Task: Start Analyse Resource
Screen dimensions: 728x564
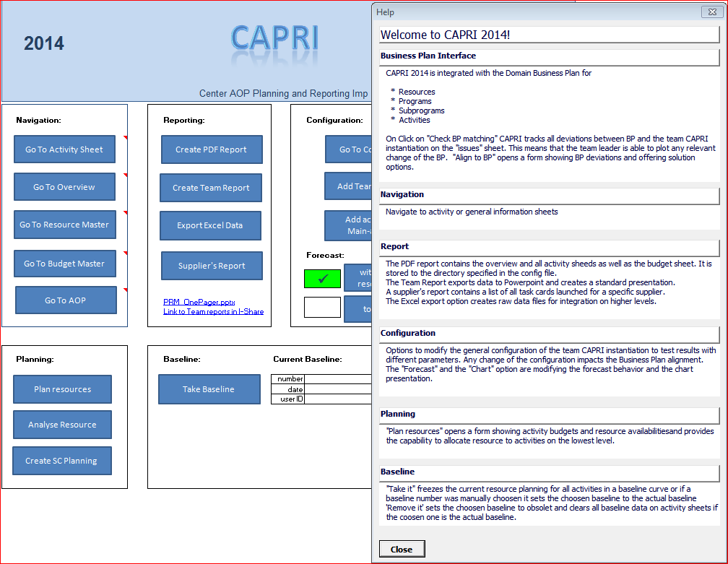Action: click(62, 425)
